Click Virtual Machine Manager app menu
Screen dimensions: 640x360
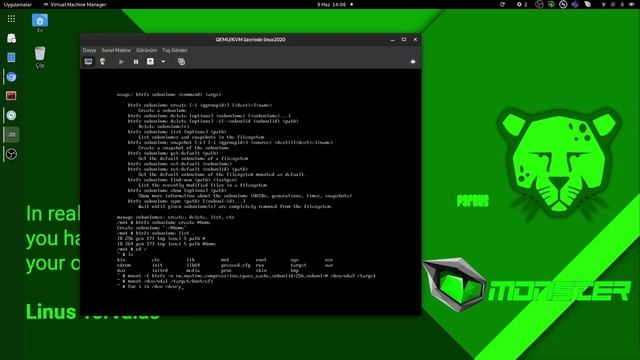coord(75,4)
